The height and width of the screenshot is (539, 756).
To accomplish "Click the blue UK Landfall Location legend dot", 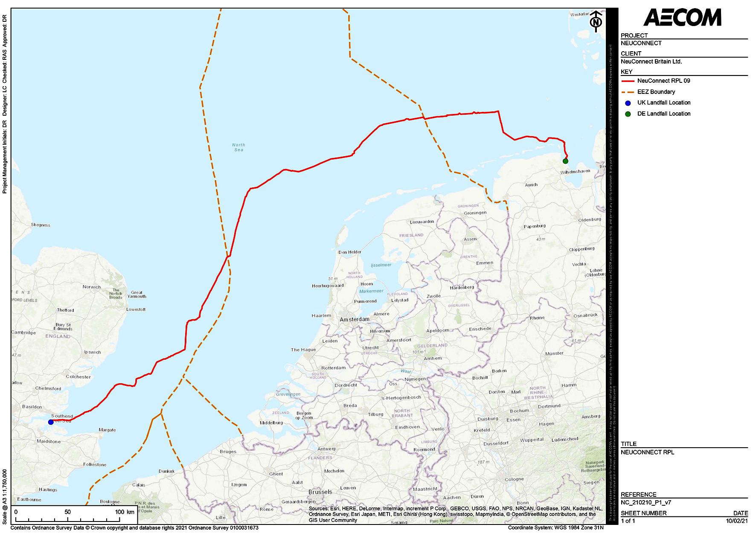I will click(x=628, y=103).
